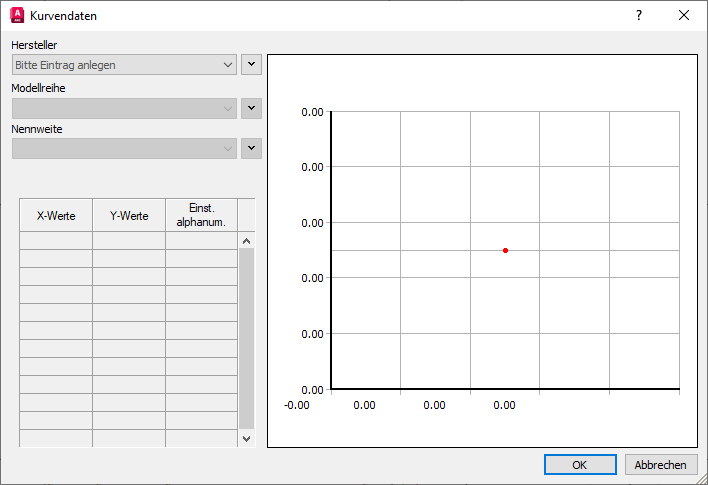Click the first empty X-Werte cell
This screenshot has height=485, width=708.
pyautogui.click(x=56, y=241)
